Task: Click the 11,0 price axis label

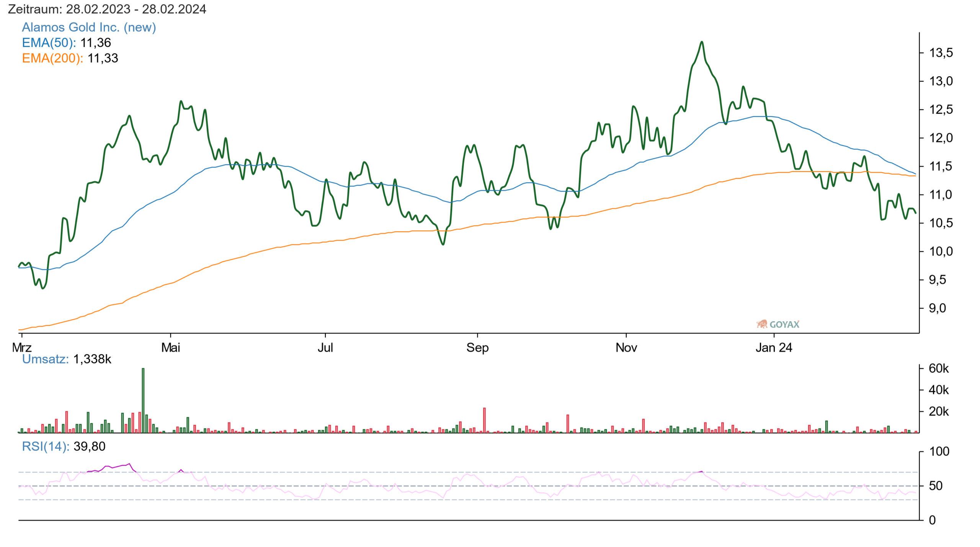Action: [941, 194]
